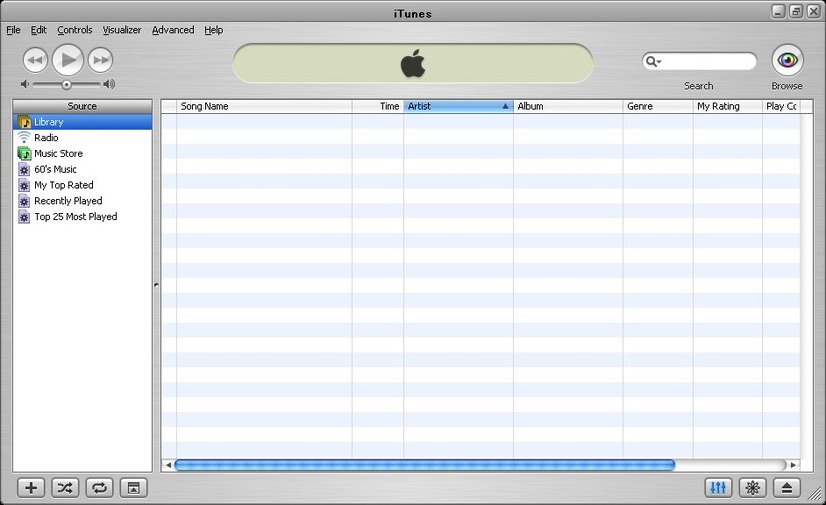The image size is (826, 505).
Task: Click the Library music note icon
Action: tap(24, 122)
